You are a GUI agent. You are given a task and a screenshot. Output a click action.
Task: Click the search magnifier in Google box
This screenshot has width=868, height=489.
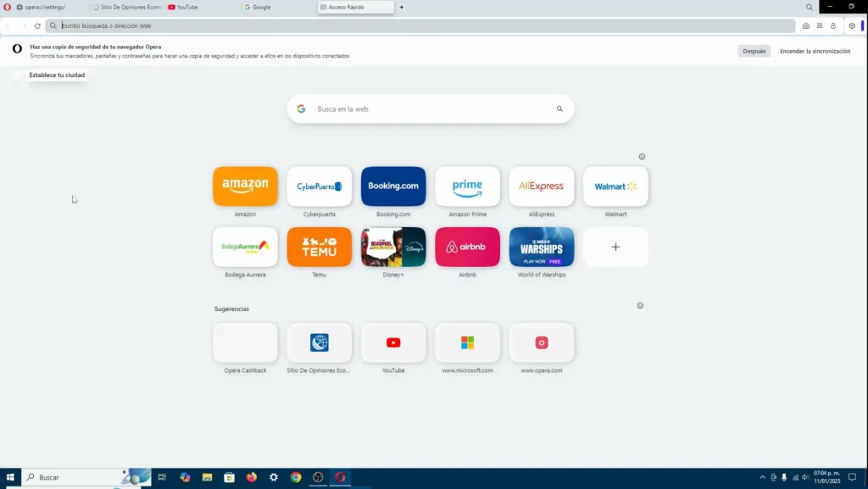559,109
